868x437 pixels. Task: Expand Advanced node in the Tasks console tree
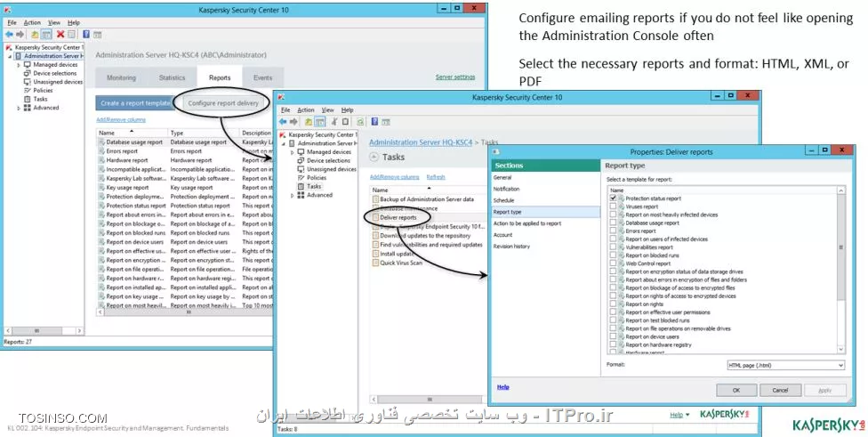pyautogui.click(x=293, y=196)
